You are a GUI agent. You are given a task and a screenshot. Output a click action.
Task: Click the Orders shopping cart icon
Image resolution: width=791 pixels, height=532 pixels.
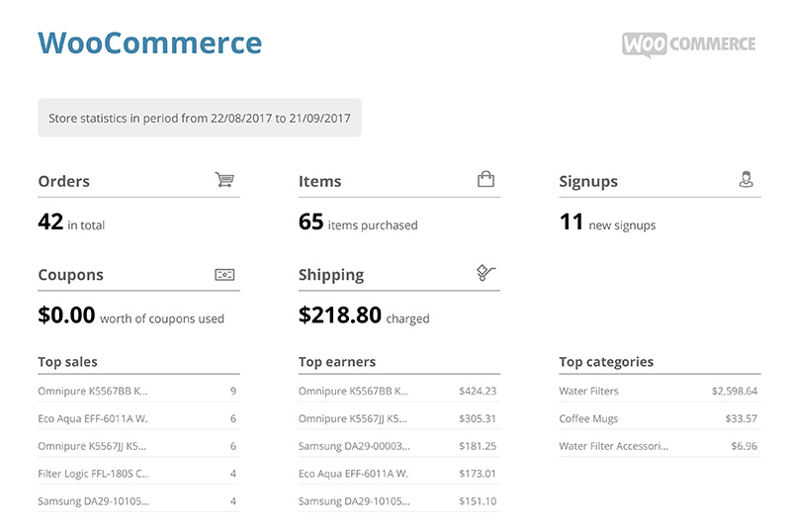click(224, 179)
